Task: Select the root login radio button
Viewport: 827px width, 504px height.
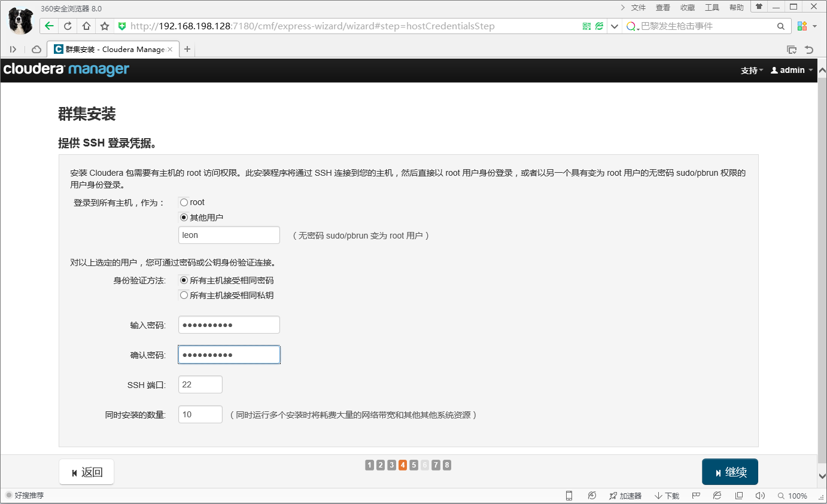Action: pos(184,203)
